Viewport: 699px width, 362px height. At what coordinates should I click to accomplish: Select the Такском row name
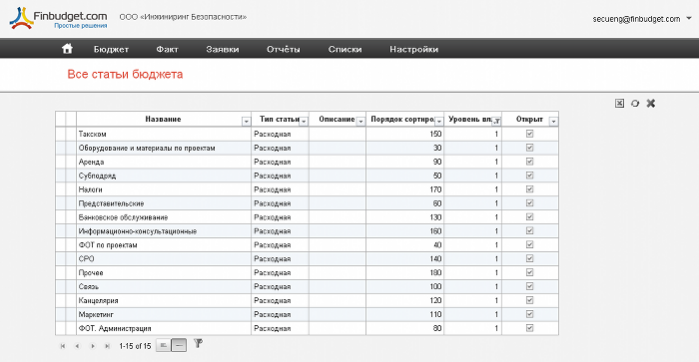click(92, 134)
